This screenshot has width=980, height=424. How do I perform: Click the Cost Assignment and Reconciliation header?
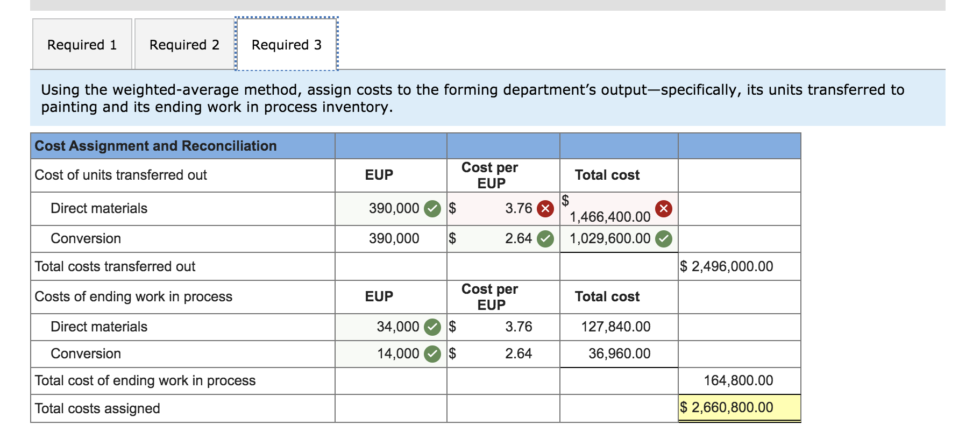[155, 146]
